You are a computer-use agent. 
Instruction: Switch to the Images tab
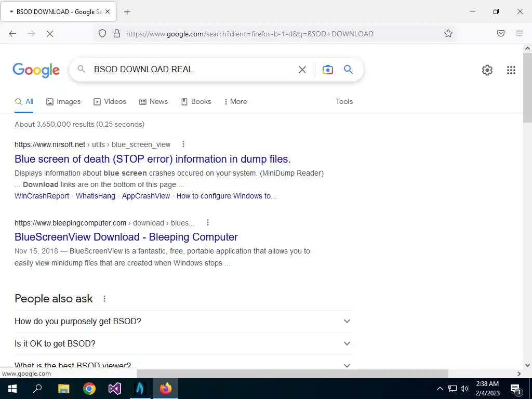click(63, 101)
